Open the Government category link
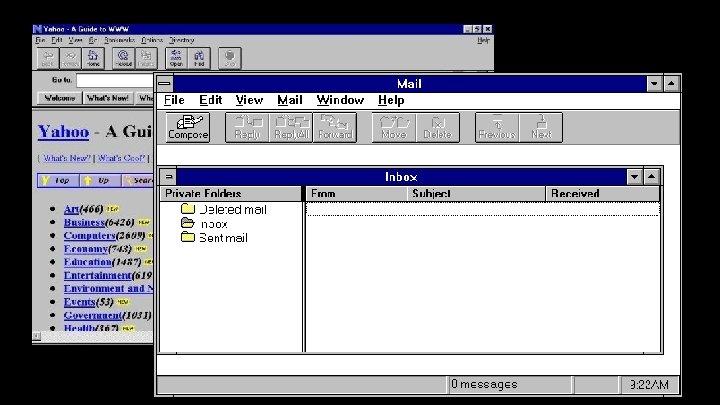This screenshot has width=720, height=405. [x=92, y=315]
